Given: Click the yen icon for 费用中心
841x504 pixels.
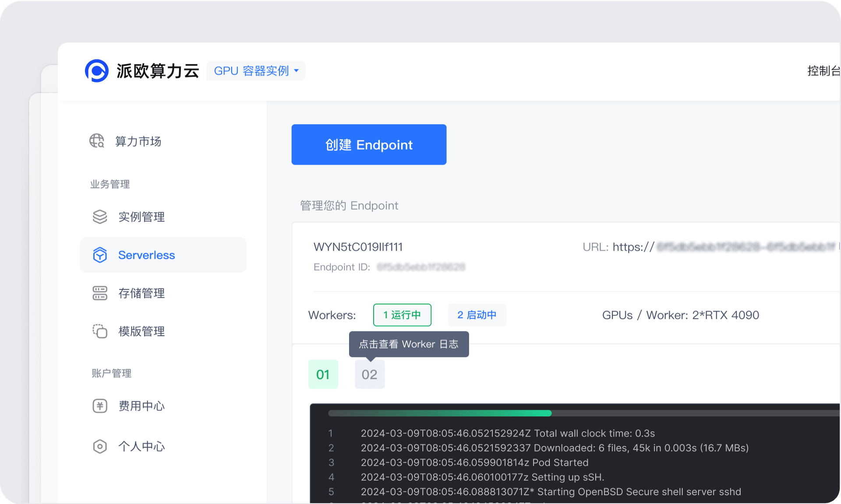Looking at the screenshot, I should coord(100,406).
